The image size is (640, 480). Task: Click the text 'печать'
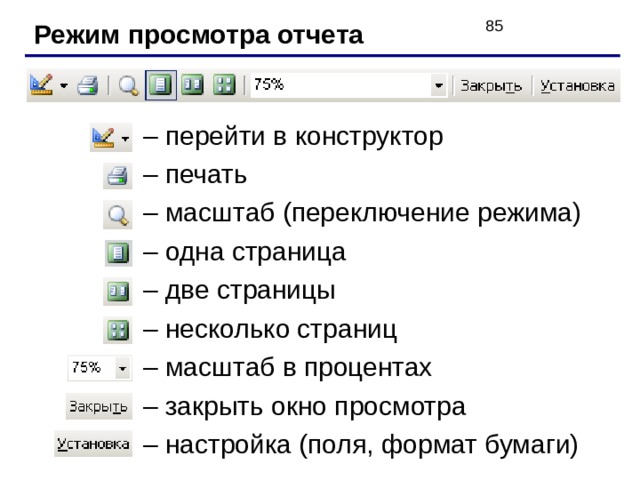206,176
